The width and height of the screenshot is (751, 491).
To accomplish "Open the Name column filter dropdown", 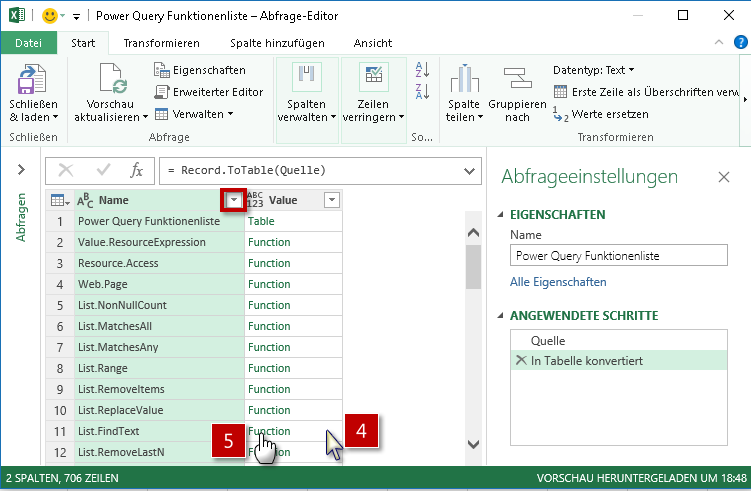I will point(234,200).
